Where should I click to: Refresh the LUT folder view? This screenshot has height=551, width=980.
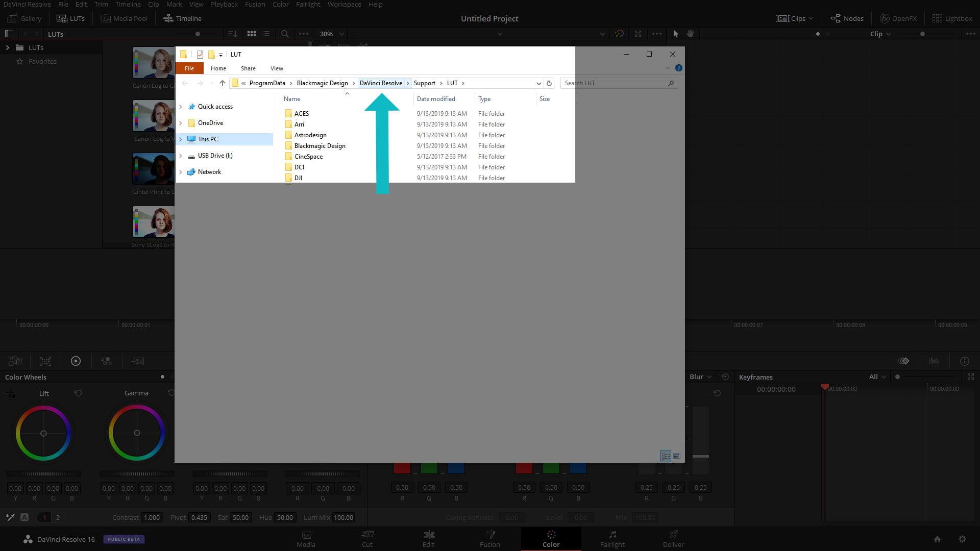550,83
